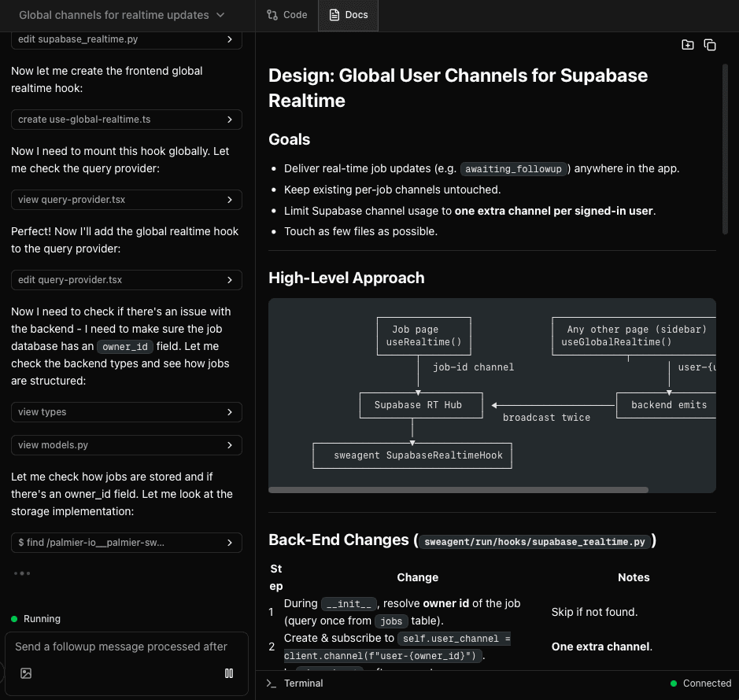
Task: Click the 'One extra channel.' note cell
Action: pos(602,647)
